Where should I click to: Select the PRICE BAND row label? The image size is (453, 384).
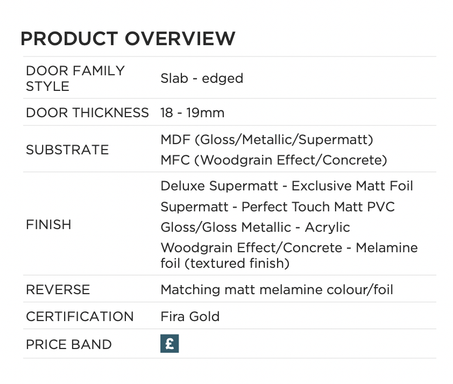pyautogui.click(x=69, y=344)
